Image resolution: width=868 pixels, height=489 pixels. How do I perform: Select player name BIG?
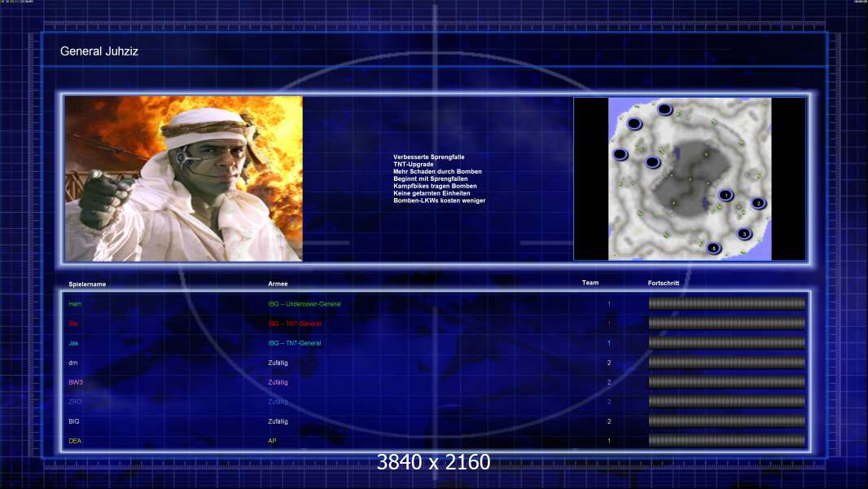(x=74, y=421)
